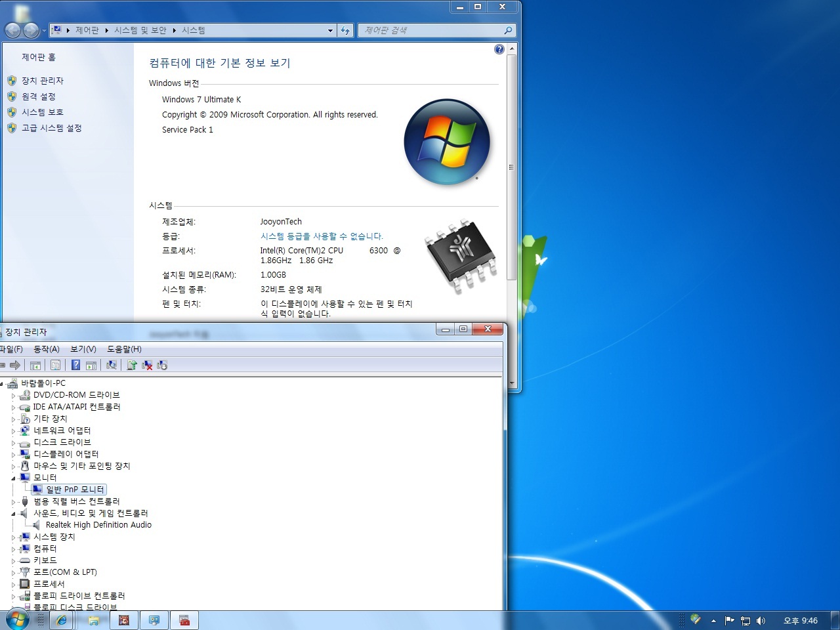The width and height of the screenshot is (840, 630).
Task: Open 원격 설정 link in sidebar
Action: (x=39, y=96)
